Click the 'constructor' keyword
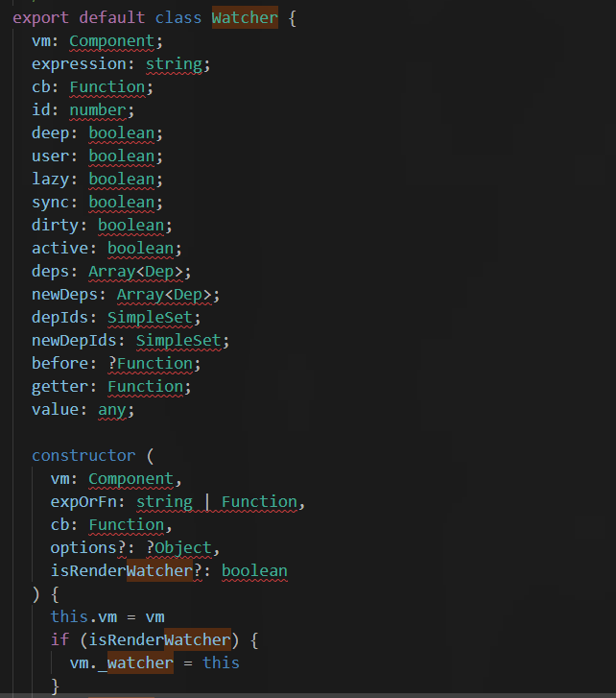The width and height of the screenshot is (616, 698). click(83, 455)
